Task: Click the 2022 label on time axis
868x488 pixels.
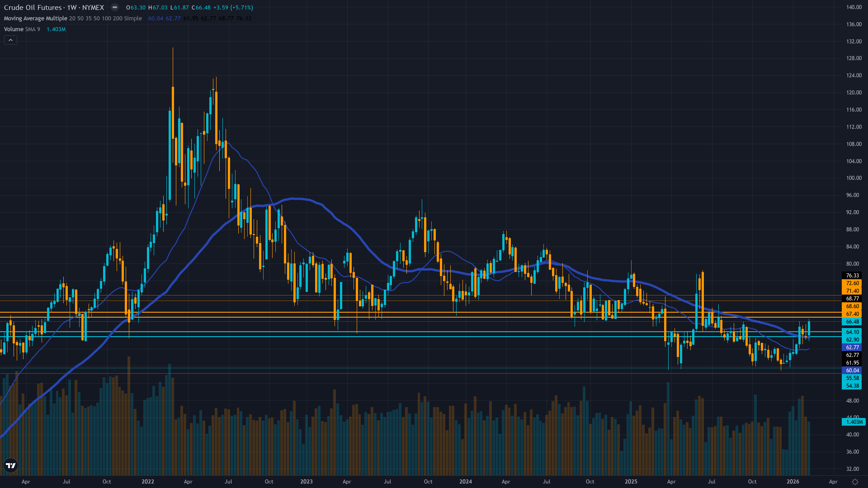Action: 148,482
